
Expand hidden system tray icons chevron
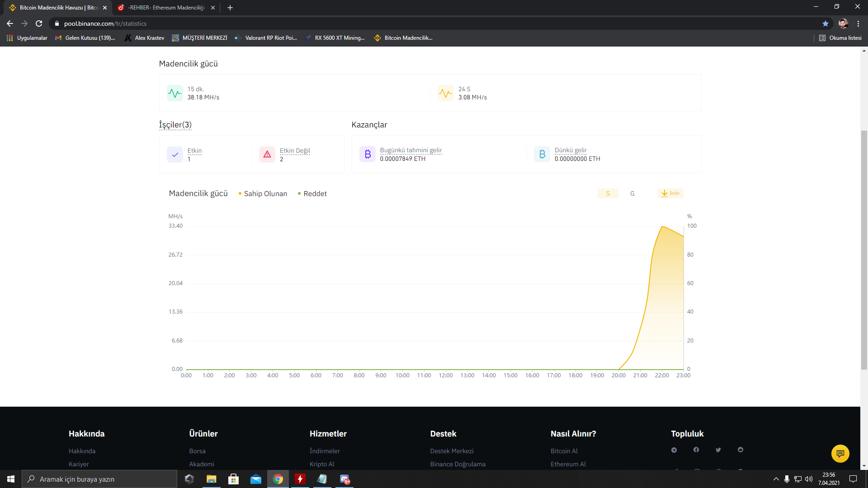[x=776, y=479]
